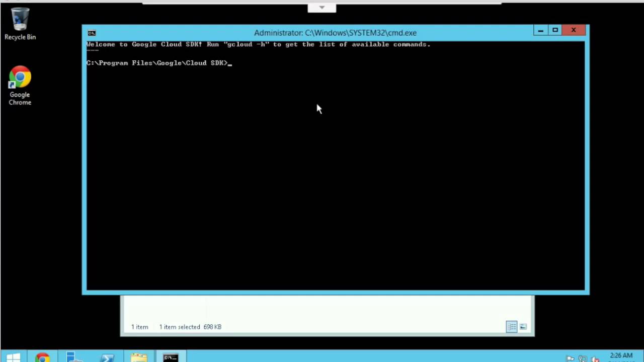The image size is (644, 362).
Task: Expand the remote session bar arrow at top
Action: [x=322, y=8]
